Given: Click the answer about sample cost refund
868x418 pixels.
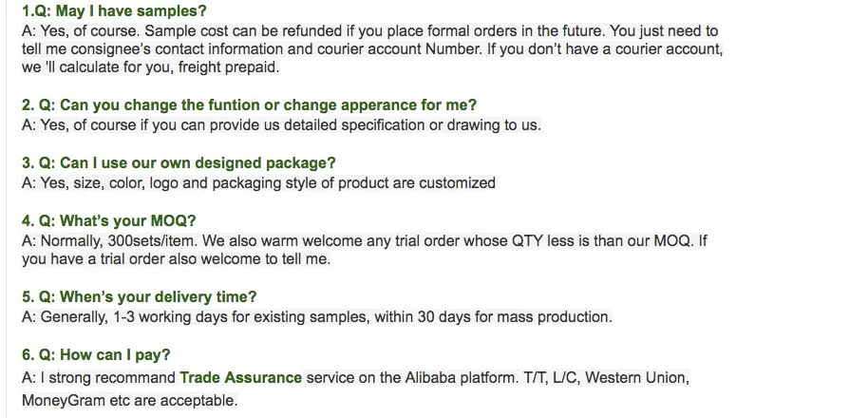Looking at the screenshot, I should pos(372,48).
